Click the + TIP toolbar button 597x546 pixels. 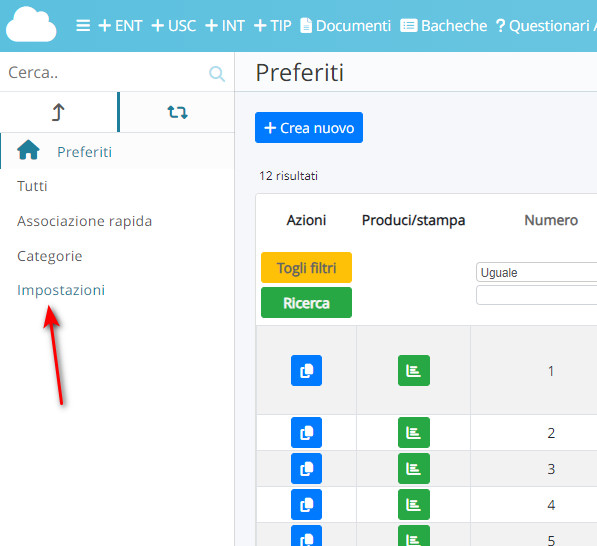coord(272,26)
